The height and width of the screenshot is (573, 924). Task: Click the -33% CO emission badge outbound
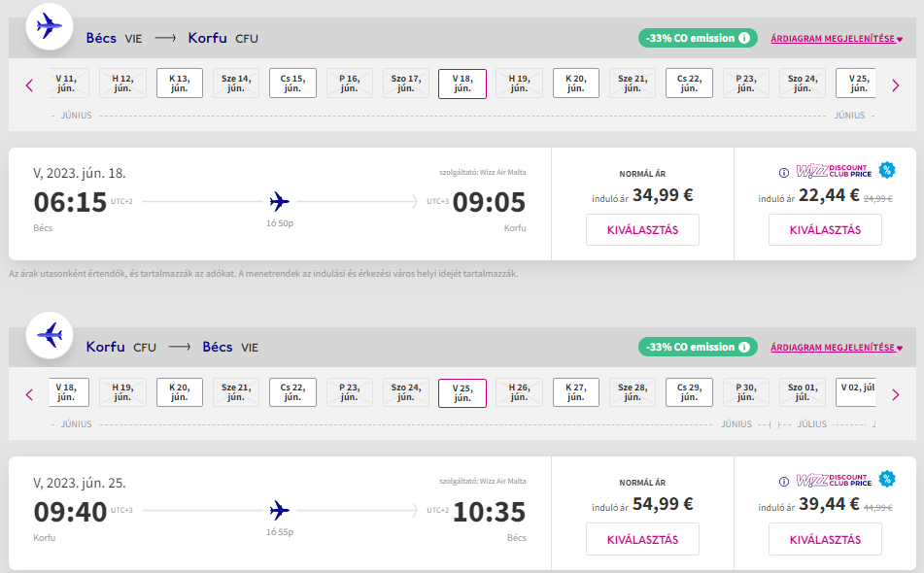pos(688,39)
